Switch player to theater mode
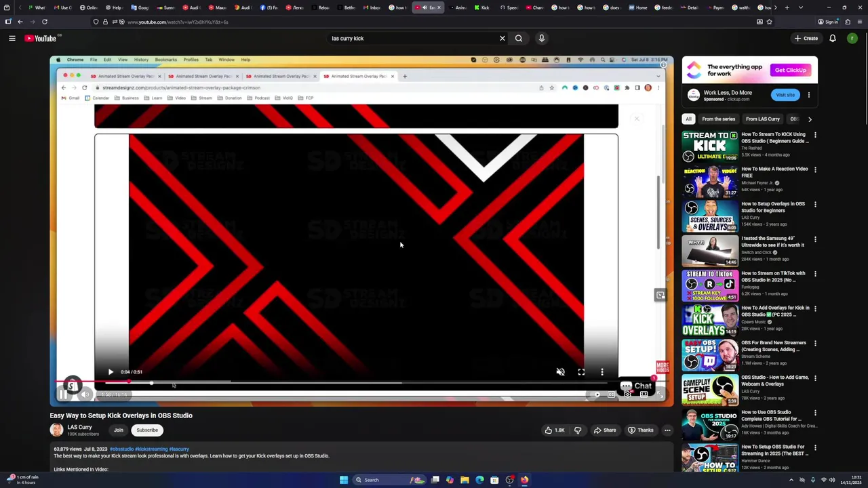The height and width of the screenshot is (488, 868). pos(644,394)
